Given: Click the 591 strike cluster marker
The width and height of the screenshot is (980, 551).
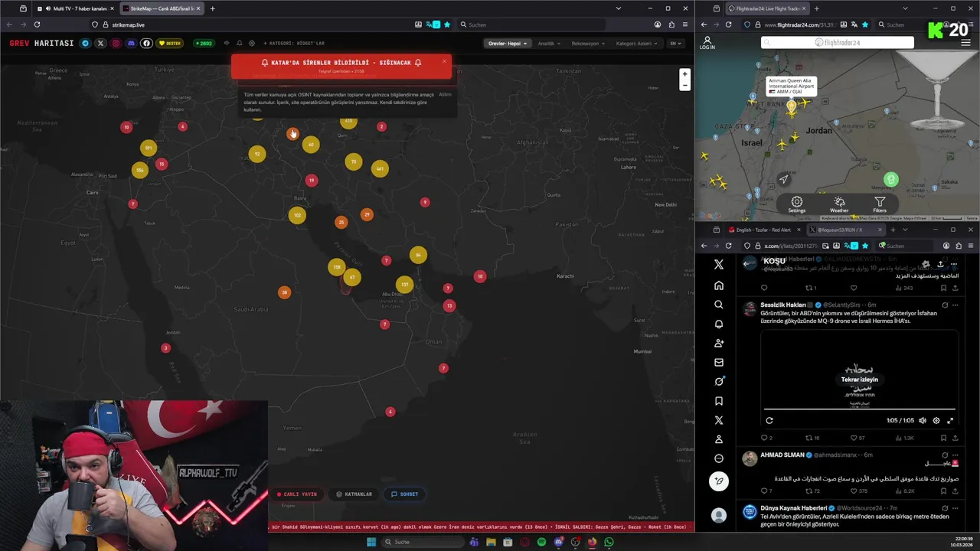Looking at the screenshot, I should coord(149,148).
